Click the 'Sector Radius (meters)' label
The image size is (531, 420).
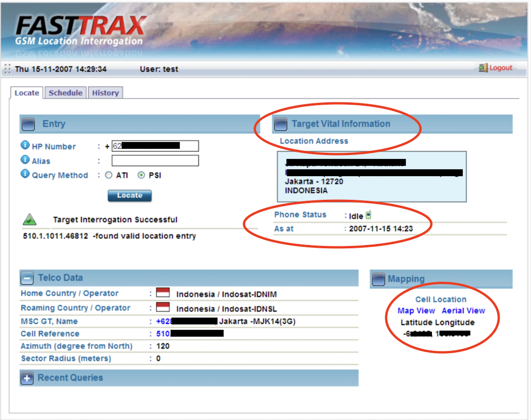pos(66,358)
